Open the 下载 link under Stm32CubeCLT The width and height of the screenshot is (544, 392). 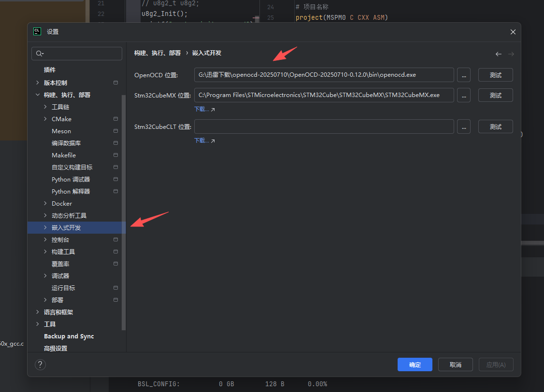click(x=201, y=140)
